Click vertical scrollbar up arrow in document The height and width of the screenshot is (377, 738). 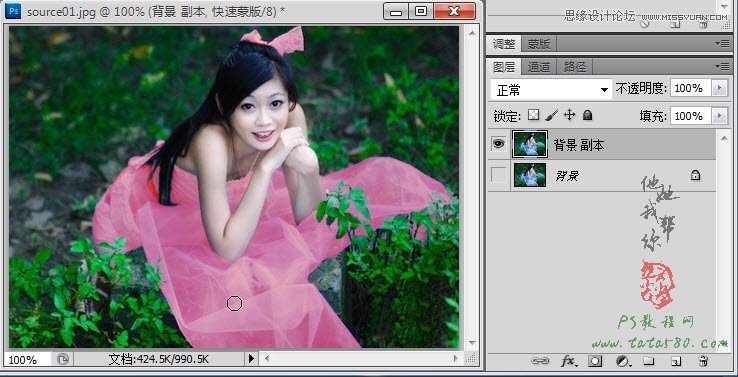pyautogui.click(x=472, y=32)
